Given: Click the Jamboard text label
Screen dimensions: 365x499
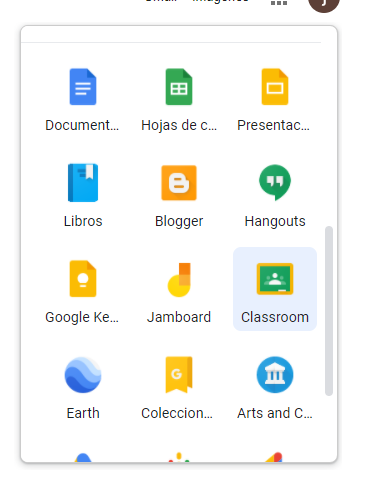Looking at the screenshot, I should pyautogui.click(x=179, y=317).
